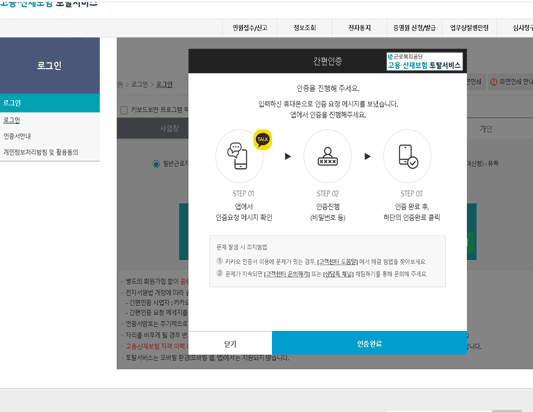Click the 로그인 breadcrumb link at the end
The width and height of the screenshot is (533, 412).
pyautogui.click(x=164, y=84)
